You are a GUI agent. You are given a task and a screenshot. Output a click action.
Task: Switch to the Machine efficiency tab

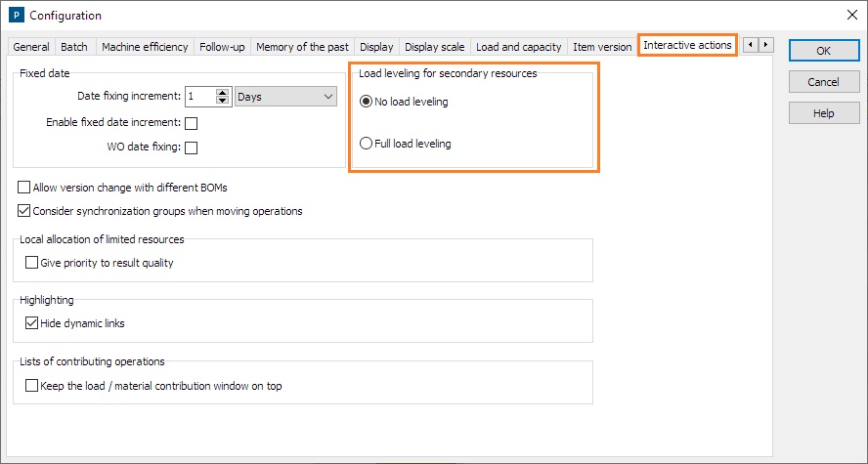coord(145,47)
